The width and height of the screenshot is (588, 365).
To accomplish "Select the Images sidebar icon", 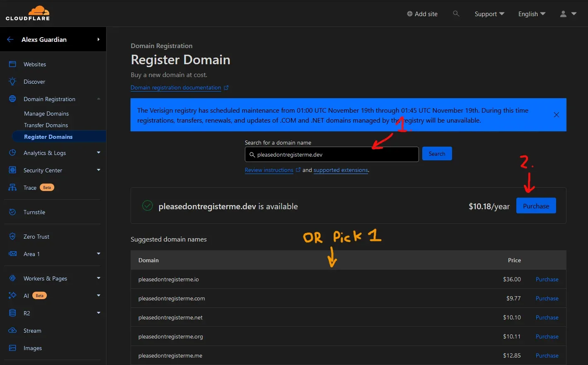I will (x=12, y=348).
